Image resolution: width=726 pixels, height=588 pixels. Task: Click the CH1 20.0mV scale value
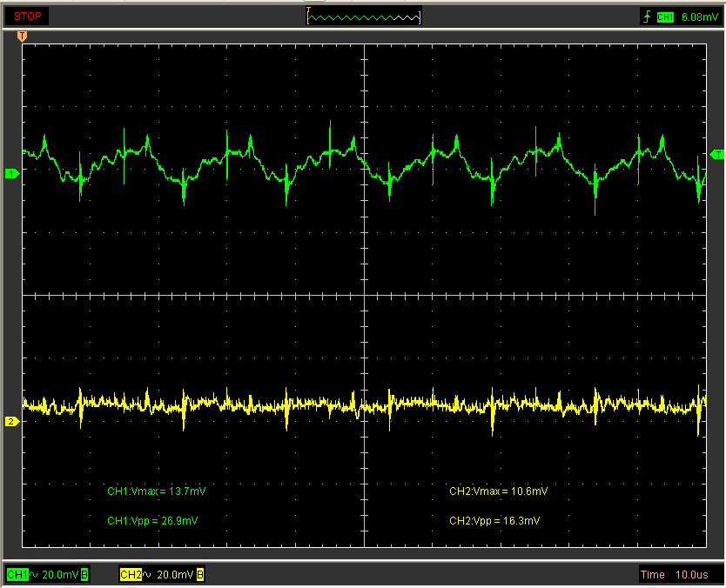60,575
